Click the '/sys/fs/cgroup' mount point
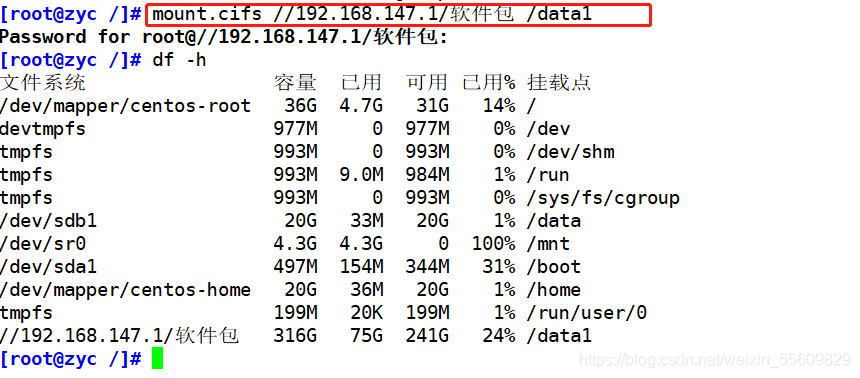Viewport: 860px width, 378px height. tap(603, 198)
